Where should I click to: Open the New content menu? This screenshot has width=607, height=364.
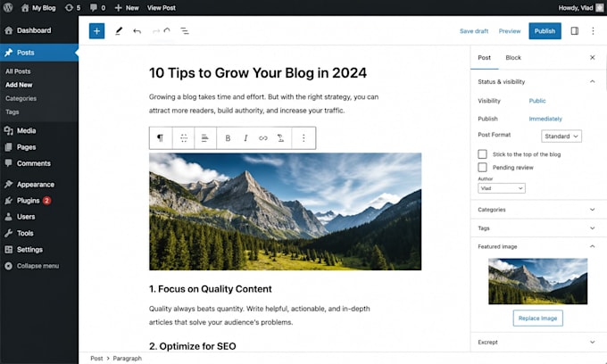tap(127, 8)
